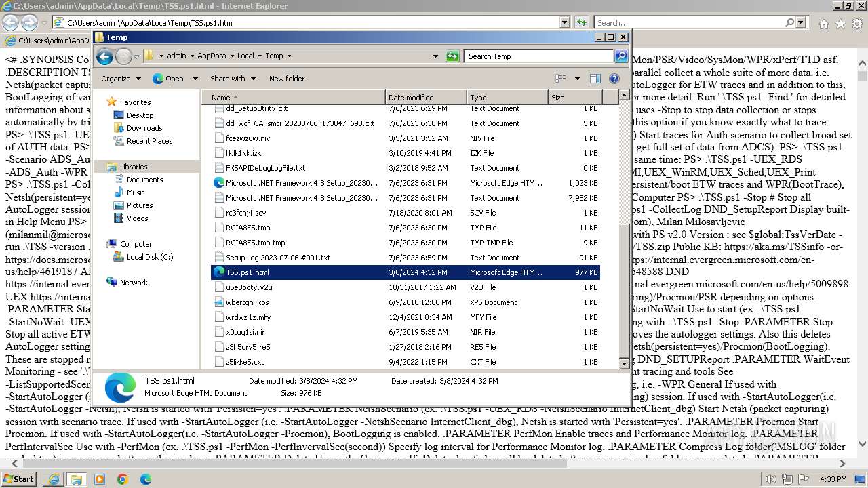Select file wrdwzi1z.mfy
This screenshot has height=488, width=868.
[x=248, y=317]
